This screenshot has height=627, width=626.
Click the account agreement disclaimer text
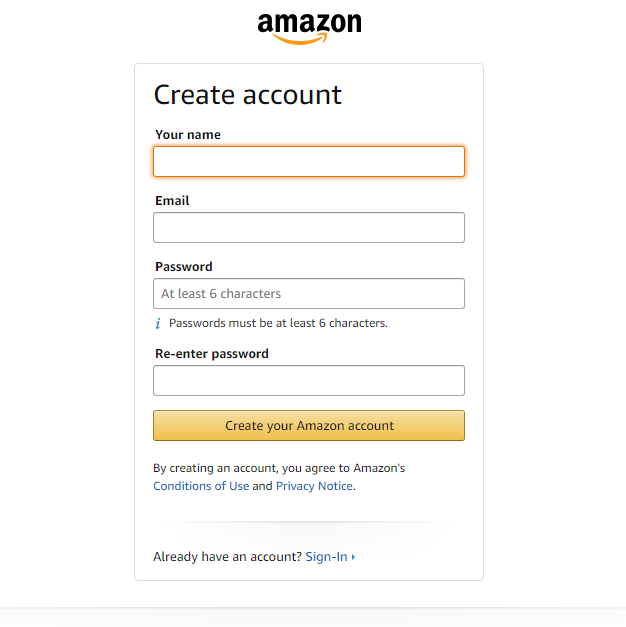point(279,477)
